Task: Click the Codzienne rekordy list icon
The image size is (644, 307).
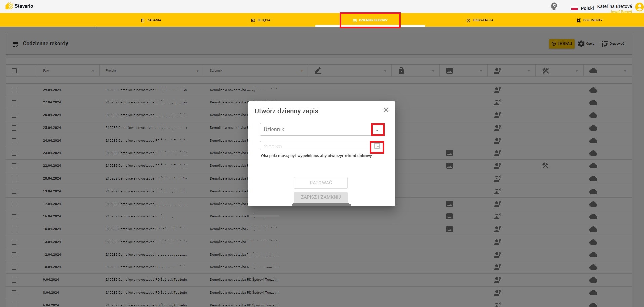Action: [15, 44]
